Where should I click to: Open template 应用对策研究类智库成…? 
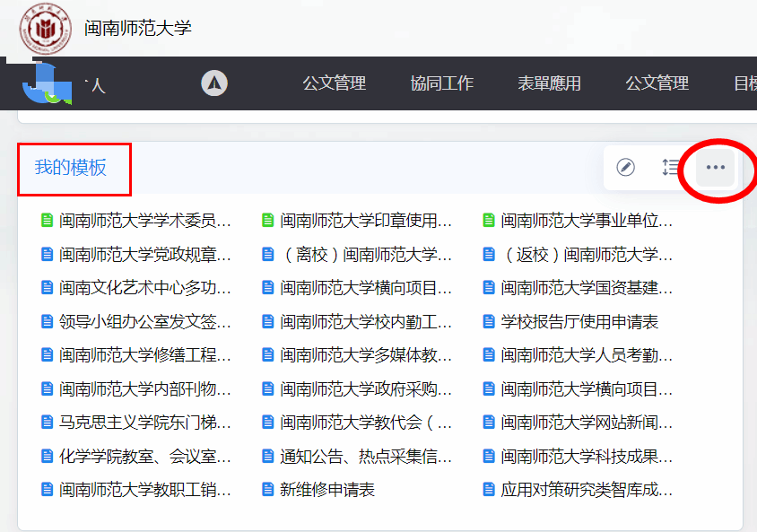click(587, 490)
